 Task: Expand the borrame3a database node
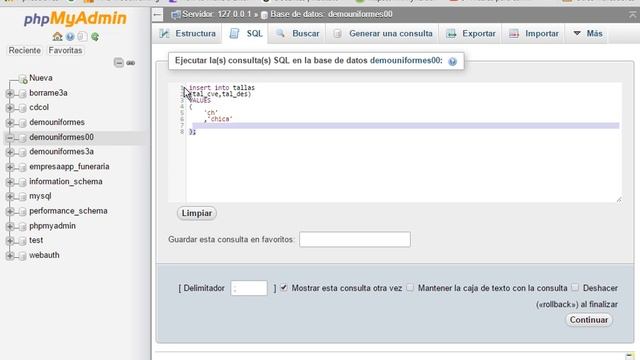click(10, 93)
